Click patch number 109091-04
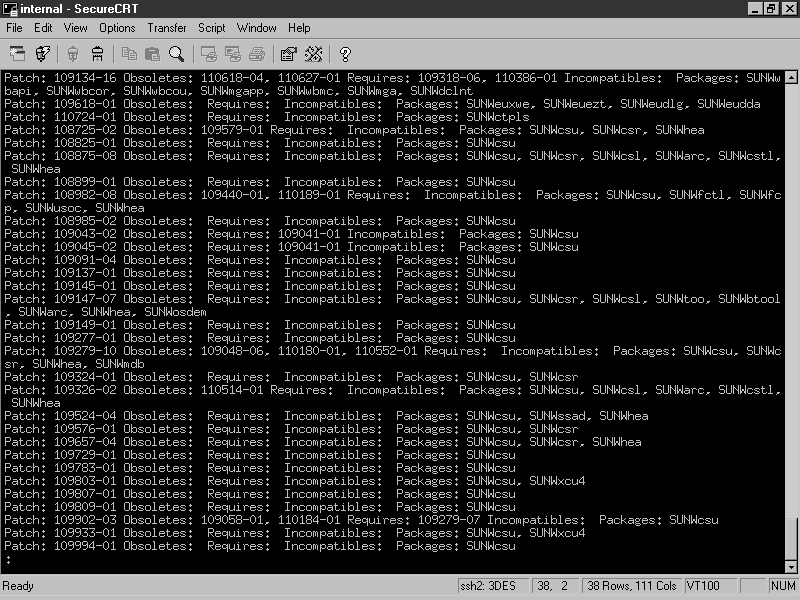The width and height of the screenshot is (800, 600). pyautogui.click(x=85, y=260)
